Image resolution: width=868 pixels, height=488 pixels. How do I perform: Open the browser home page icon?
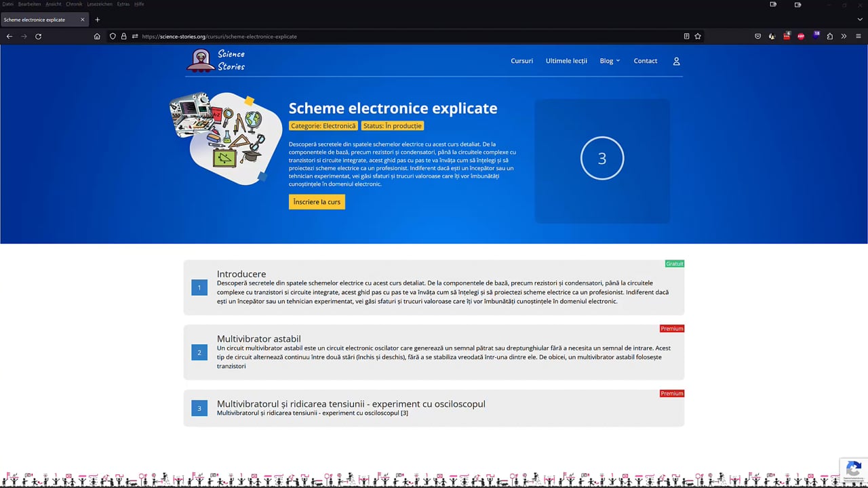click(x=97, y=37)
